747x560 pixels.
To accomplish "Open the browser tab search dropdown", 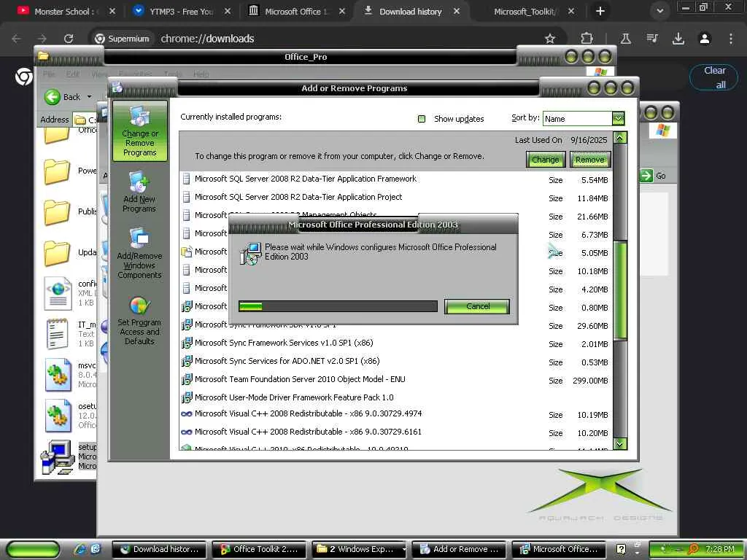I will click(659, 12).
